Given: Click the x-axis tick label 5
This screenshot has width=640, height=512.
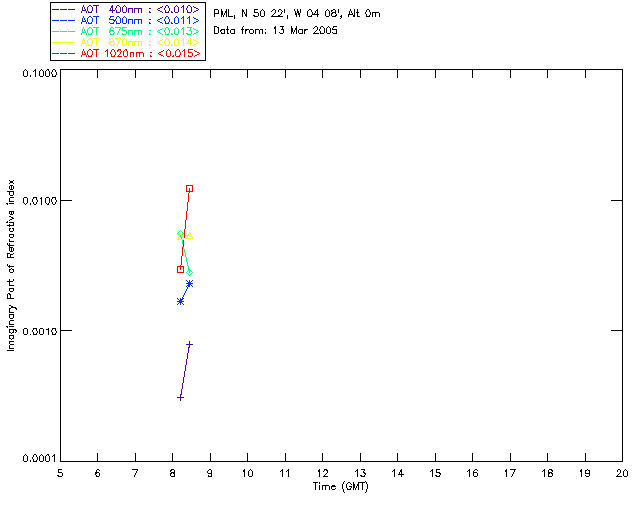Looking at the screenshot, I should 60,473.
